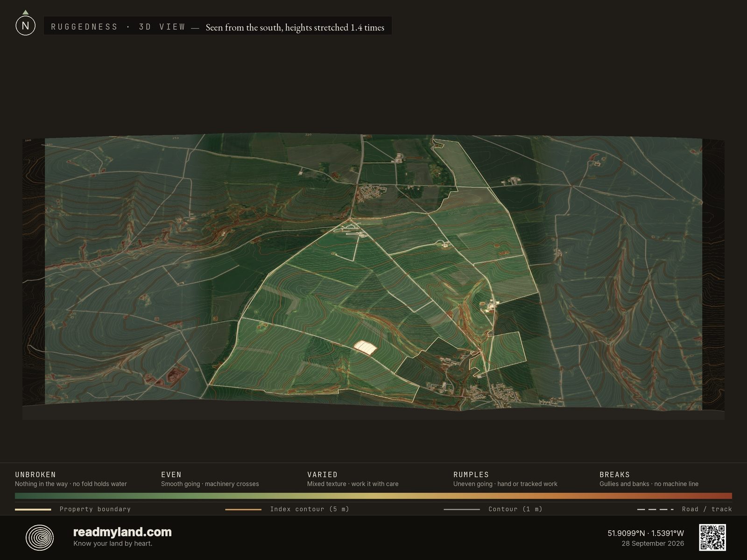Click the 'RUGGEDNESS · 3D VIEW' title
Screen dimensions: 747x560
tap(118, 27)
